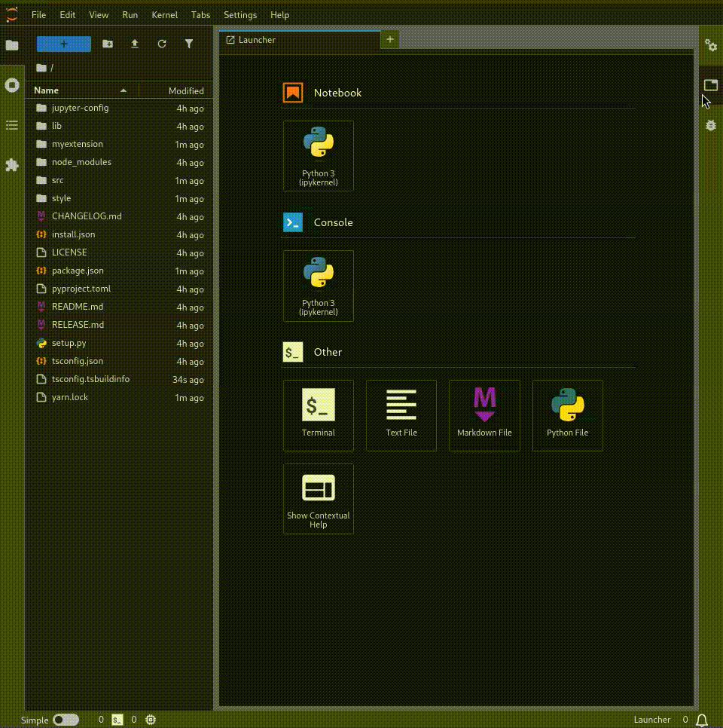
Task: Open Running Terminals and Kernels sidebar icon
Action: point(12,85)
